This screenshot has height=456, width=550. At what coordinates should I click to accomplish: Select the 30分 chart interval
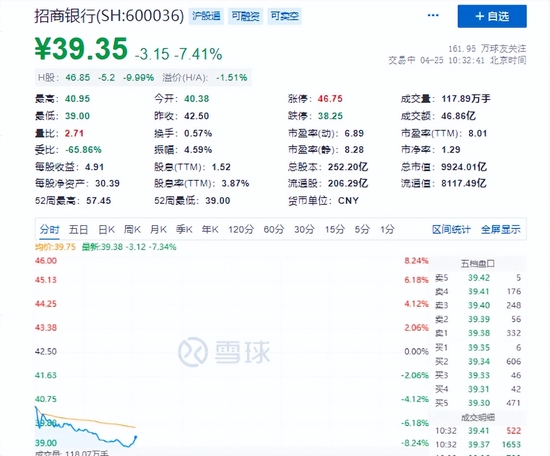(304, 230)
